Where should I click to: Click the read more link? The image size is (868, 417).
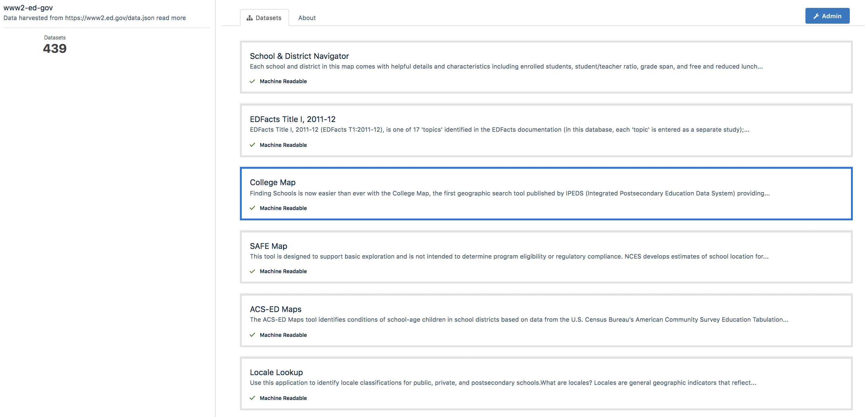(x=171, y=18)
